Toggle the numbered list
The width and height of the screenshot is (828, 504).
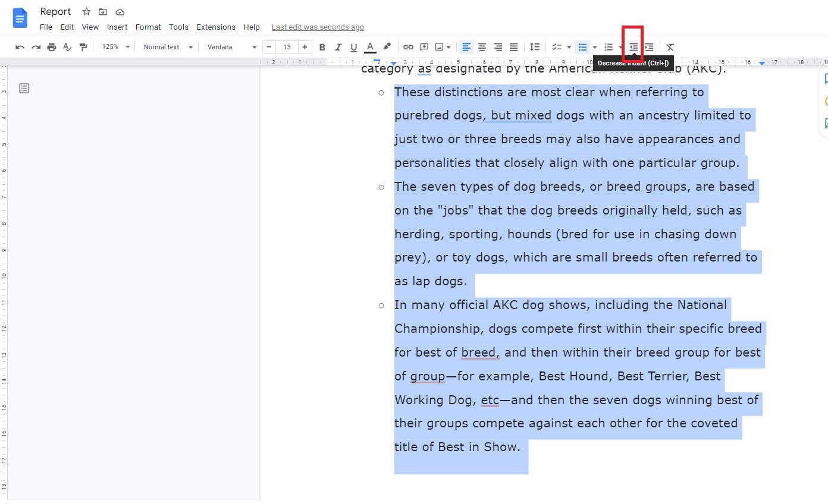point(609,47)
